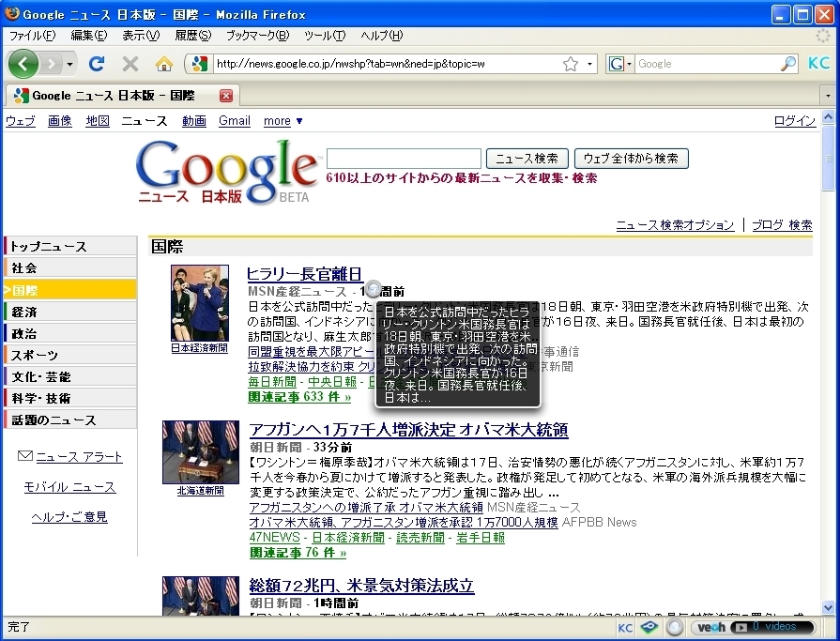840x641 pixels.
Task: Click the Forward navigation arrow
Action: coord(51,64)
